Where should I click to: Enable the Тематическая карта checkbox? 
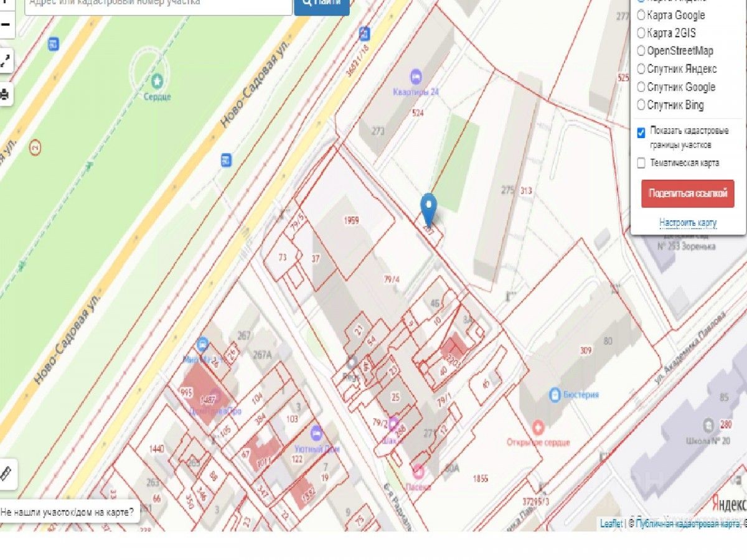tap(641, 163)
